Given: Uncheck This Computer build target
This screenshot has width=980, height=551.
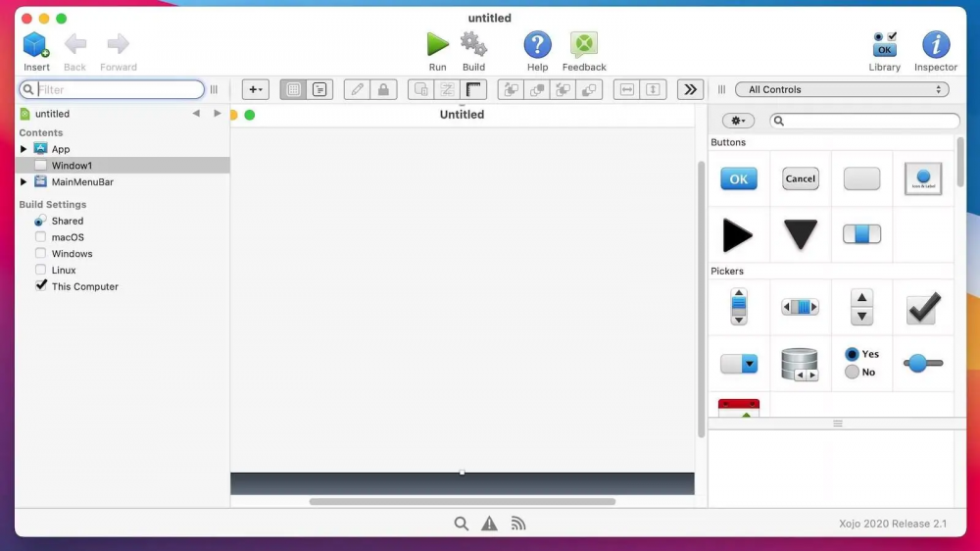Looking at the screenshot, I should [x=40, y=286].
